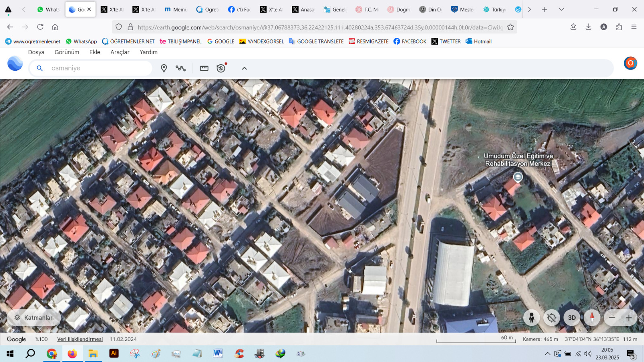Select the draw path or polygon tool

[x=181, y=68]
